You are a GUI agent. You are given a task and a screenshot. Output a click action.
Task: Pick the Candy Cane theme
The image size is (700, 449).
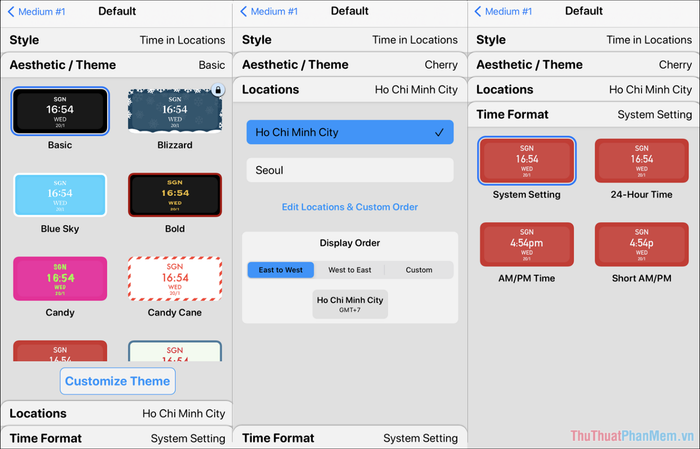coord(175,279)
